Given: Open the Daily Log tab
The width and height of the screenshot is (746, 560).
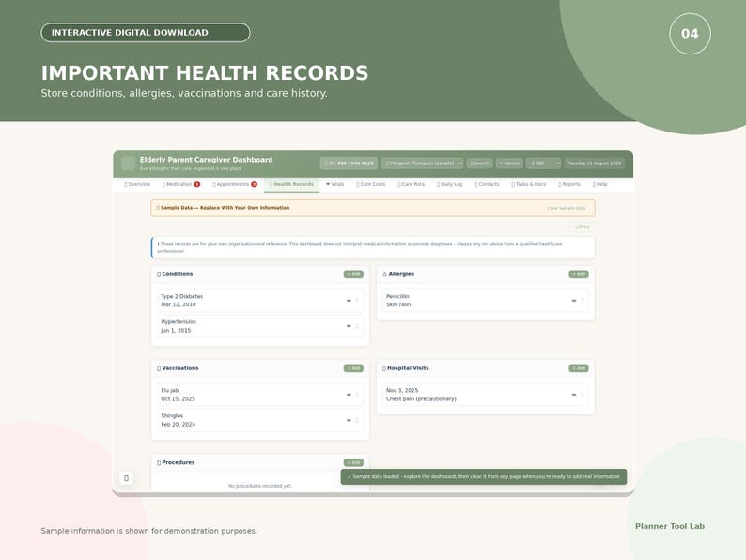Looking at the screenshot, I should tap(450, 184).
